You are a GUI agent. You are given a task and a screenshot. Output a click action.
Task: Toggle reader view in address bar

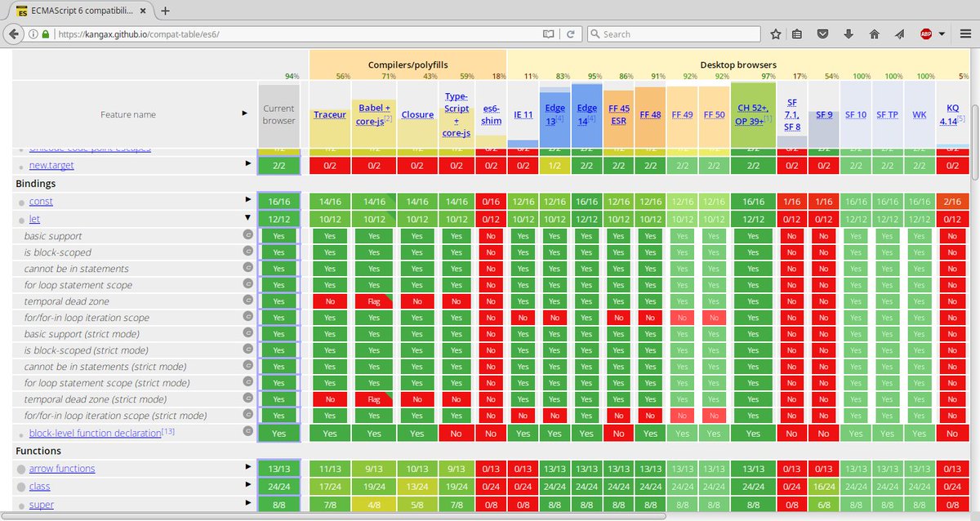point(549,34)
